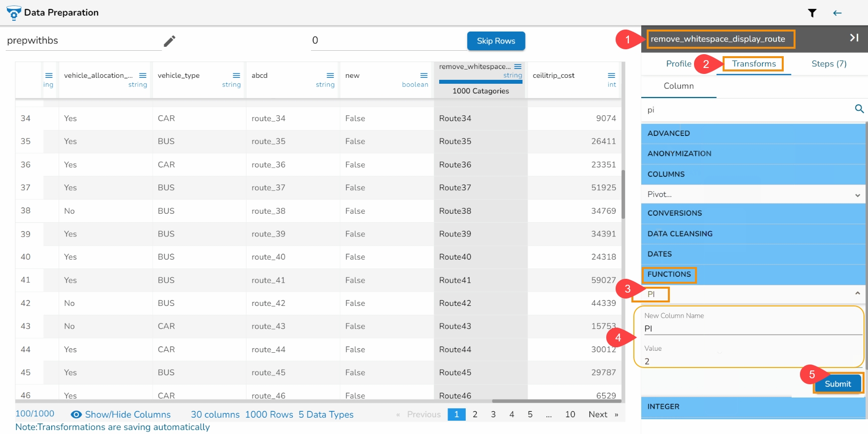Click the vertical table scrollbar
The width and height of the screenshot is (868, 434).
tap(623, 195)
